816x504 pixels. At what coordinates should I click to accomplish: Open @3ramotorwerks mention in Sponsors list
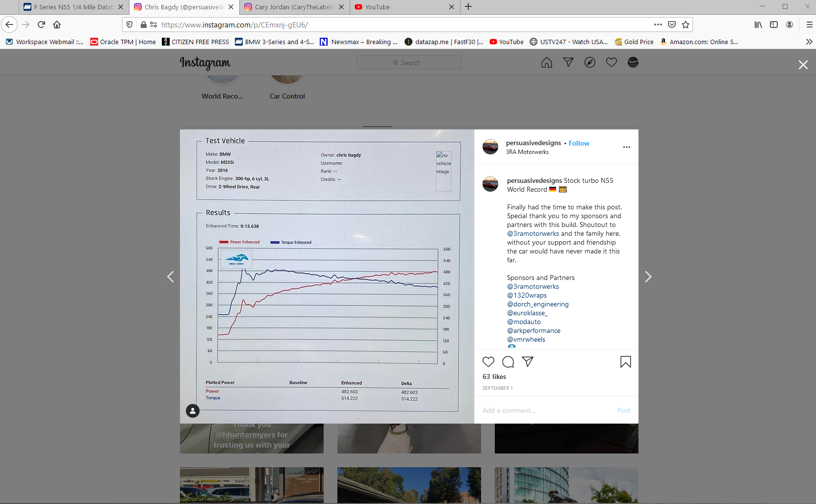click(533, 286)
